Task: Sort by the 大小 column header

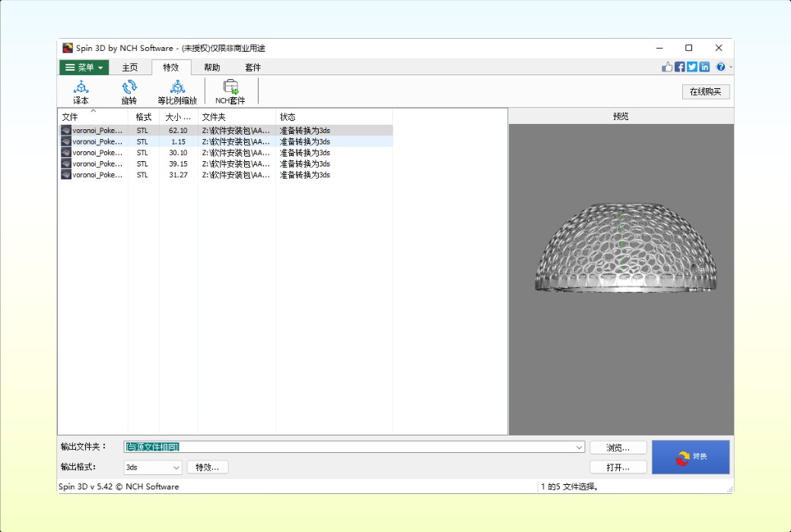Action: click(x=179, y=117)
